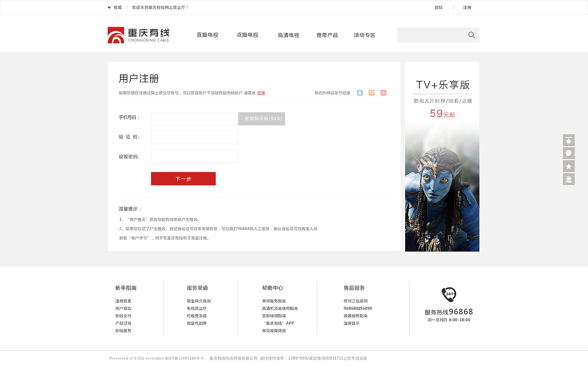Focus the 手机号码 input field
Viewport: 588px width, 366px height.
click(x=195, y=118)
